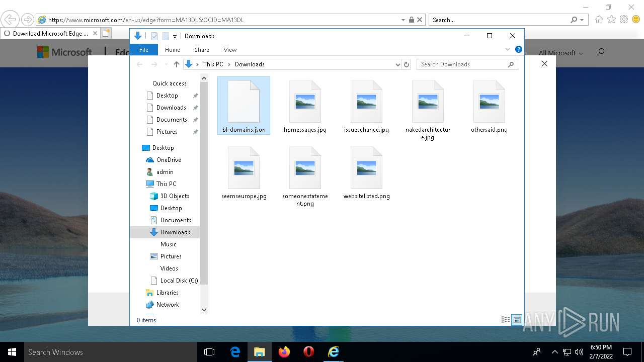Select Network in navigation pane

pyautogui.click(x=168, y=305)
